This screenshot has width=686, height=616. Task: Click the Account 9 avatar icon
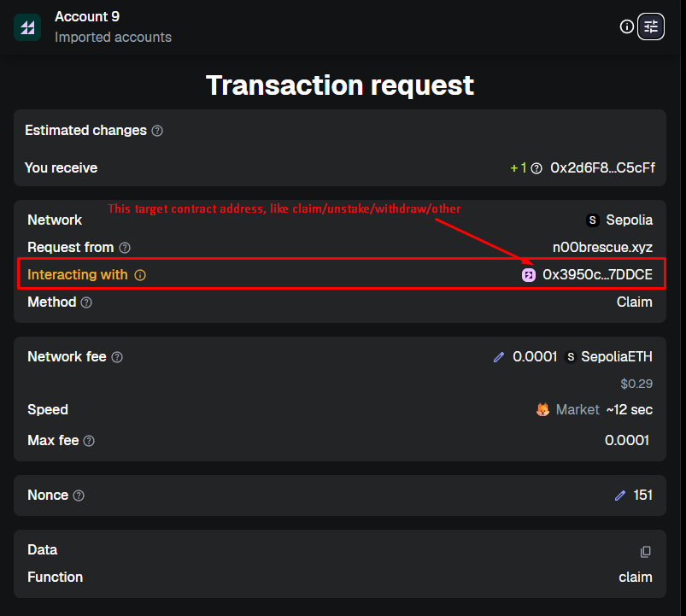(x=27, y=26)
